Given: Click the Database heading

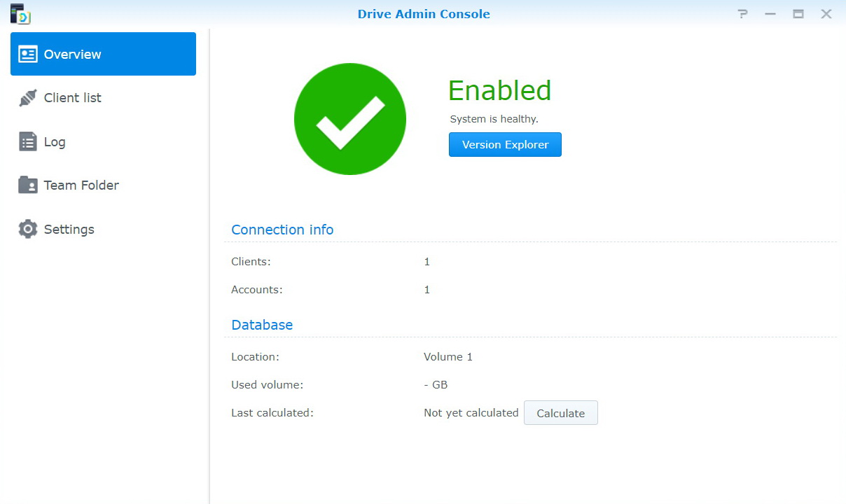Looking at the screenshot, I should [262, 325].
